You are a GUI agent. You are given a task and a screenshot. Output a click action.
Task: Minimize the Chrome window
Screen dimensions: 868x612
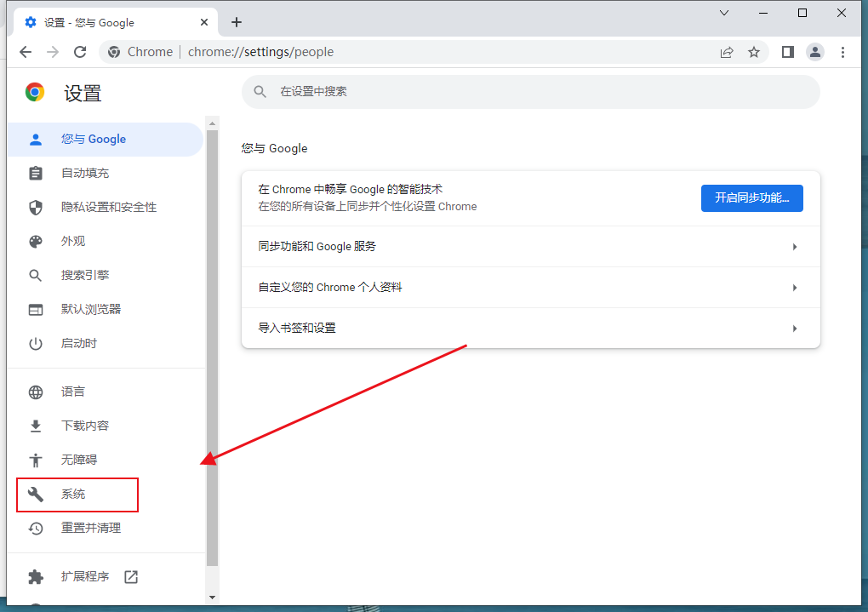tap(763, 13)
